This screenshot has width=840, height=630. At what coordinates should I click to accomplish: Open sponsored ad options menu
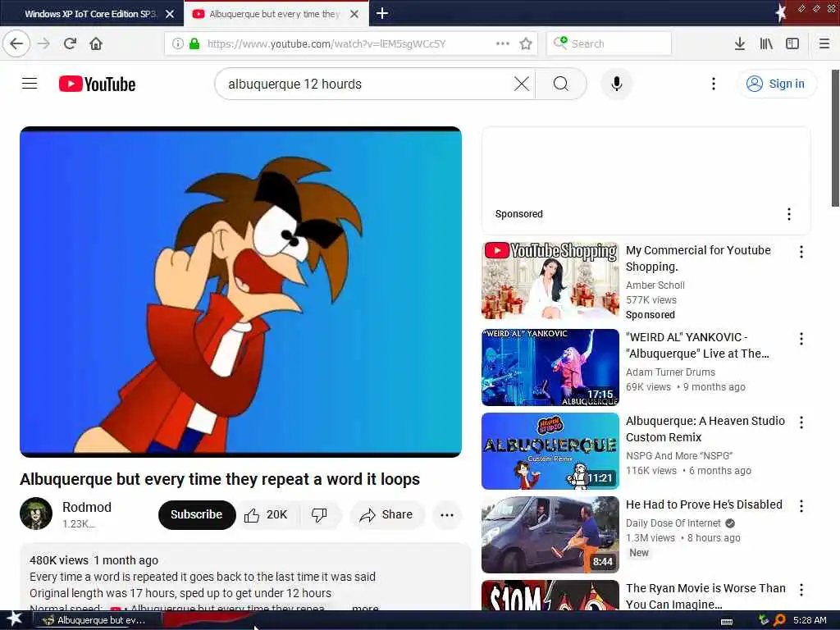click(789, 214)
